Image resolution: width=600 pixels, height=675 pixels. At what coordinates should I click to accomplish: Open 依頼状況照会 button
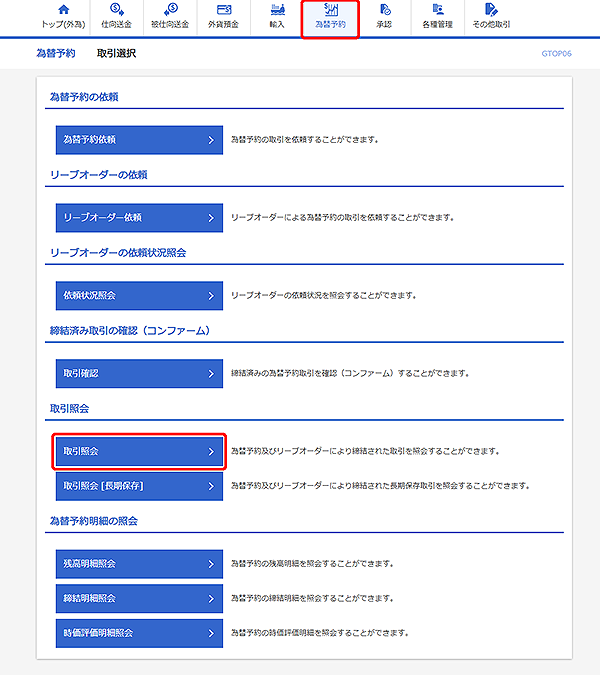pos(139,296)
